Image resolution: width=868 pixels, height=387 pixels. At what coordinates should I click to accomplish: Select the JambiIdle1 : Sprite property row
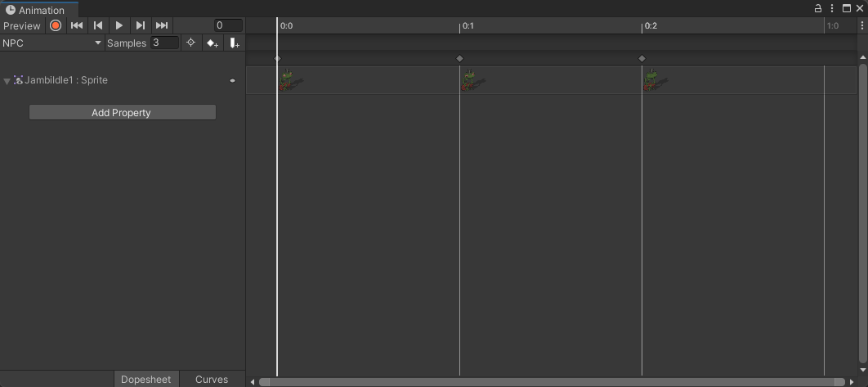tap(123, 80)
